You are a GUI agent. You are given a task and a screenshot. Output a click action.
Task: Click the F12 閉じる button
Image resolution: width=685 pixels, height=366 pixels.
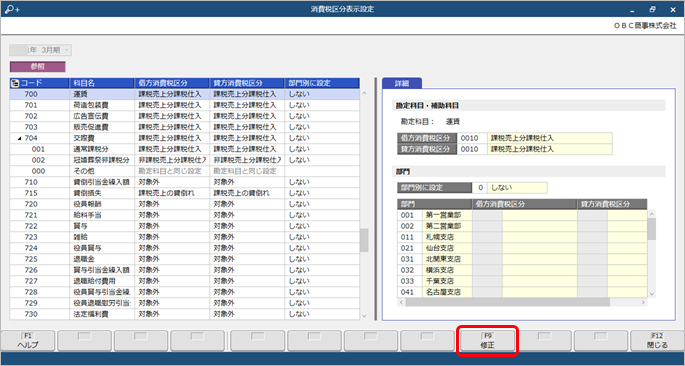click(x=657, y=341)
